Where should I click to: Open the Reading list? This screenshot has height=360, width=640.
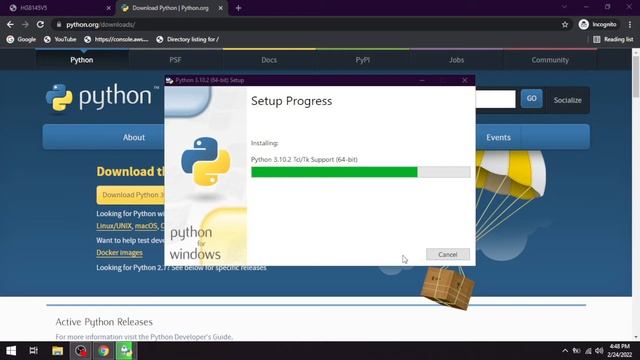613,39
